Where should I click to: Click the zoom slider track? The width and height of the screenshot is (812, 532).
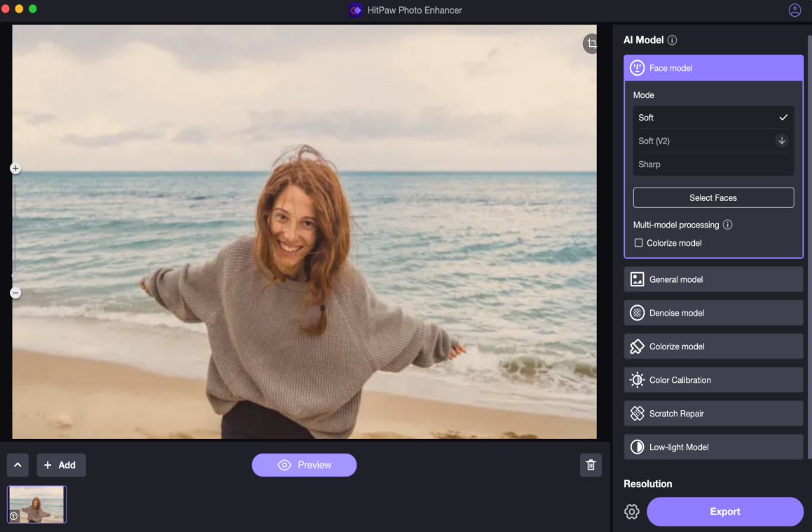[x=15, y=230]
